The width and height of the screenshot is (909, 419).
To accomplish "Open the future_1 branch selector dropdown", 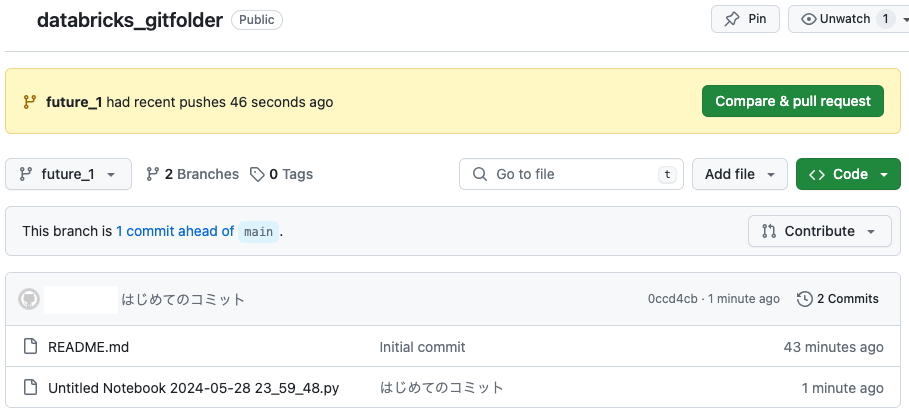I will 68,174.
